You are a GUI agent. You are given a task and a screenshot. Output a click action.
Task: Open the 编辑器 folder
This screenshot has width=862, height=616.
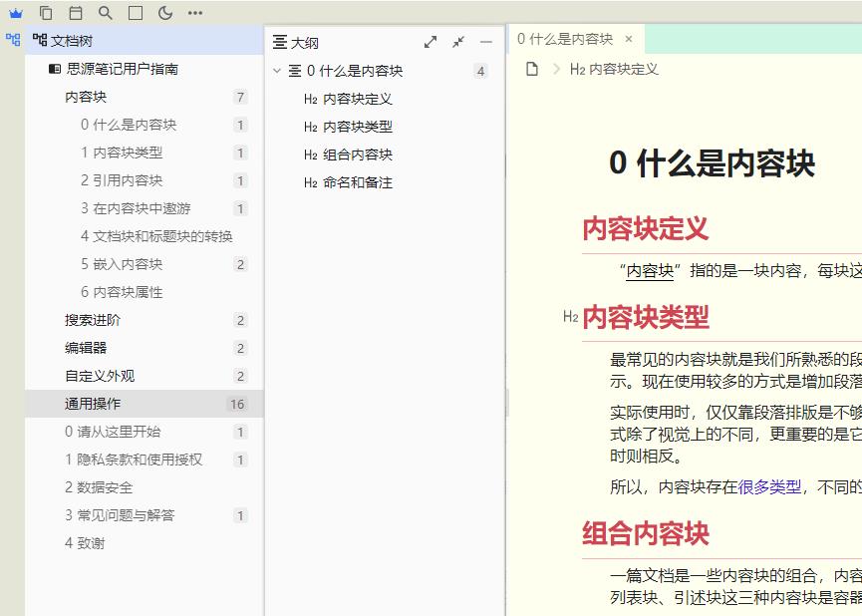(86, 348)
